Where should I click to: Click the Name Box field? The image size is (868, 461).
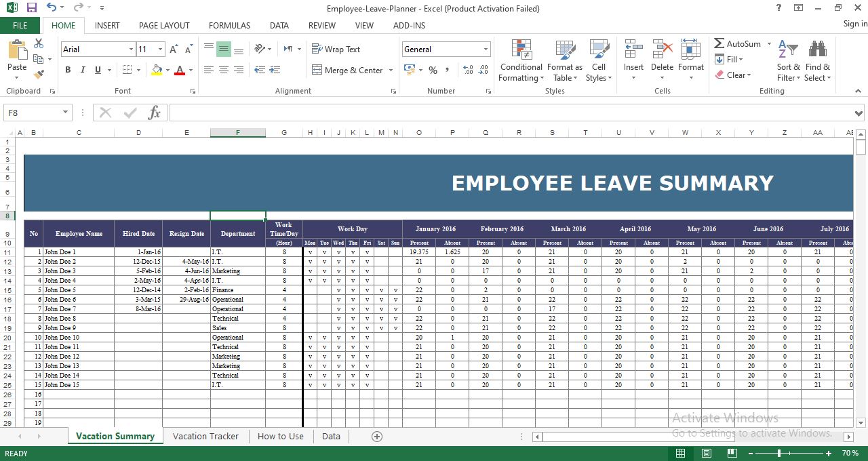pyautogui.click(x=33, y=112)
